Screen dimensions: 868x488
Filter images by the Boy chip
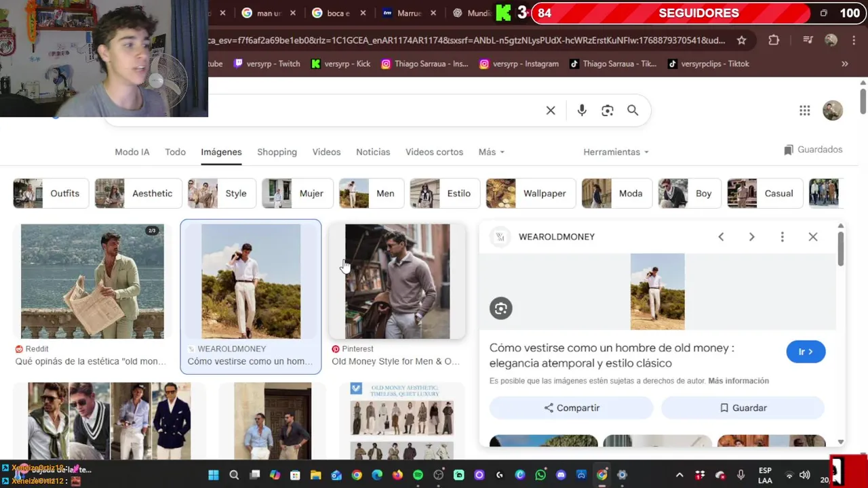click(688, 194)
